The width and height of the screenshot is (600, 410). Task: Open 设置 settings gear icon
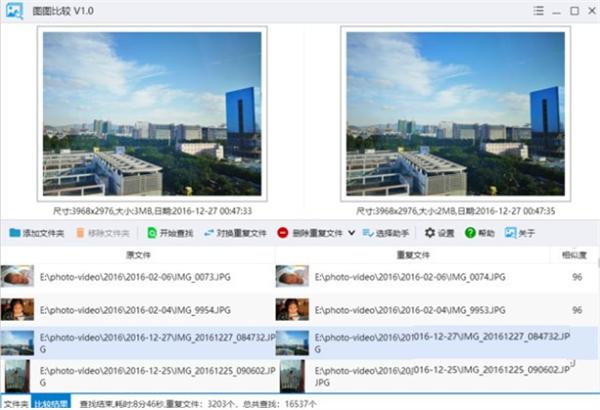point(430,232)
